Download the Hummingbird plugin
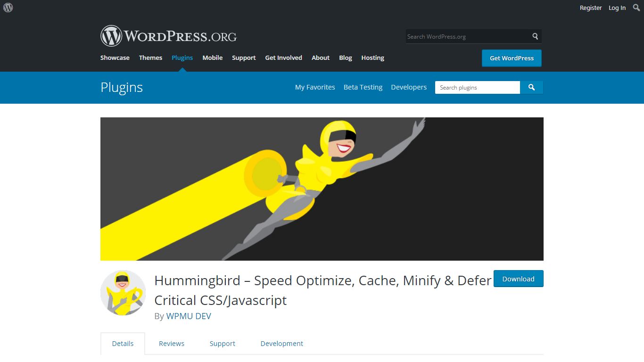Image resolution: width=644 pixels, height=362 pixels. [x=518, y=279]
